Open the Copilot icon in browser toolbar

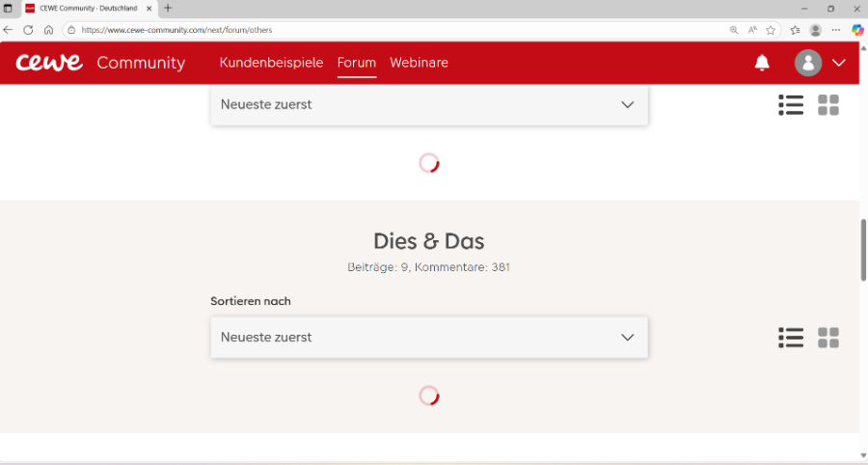point(856,30)
